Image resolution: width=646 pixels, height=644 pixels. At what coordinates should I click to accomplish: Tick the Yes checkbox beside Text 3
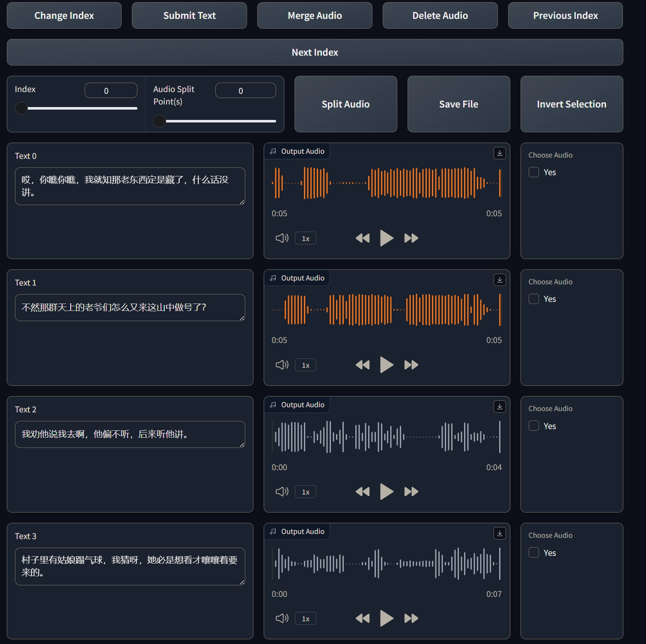534,552
